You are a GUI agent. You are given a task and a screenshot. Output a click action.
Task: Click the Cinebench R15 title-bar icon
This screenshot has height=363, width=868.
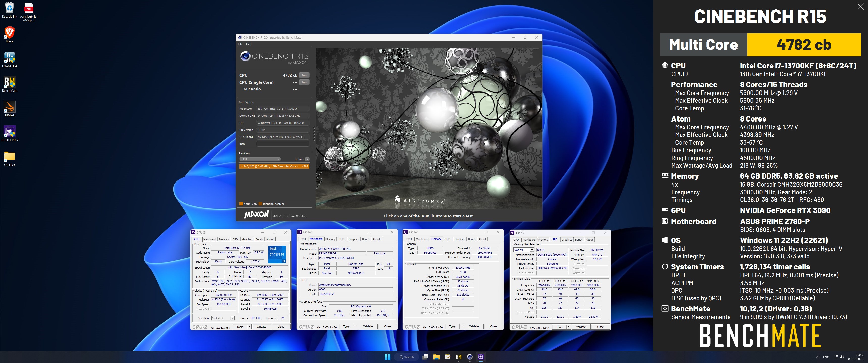pos(240,37)
